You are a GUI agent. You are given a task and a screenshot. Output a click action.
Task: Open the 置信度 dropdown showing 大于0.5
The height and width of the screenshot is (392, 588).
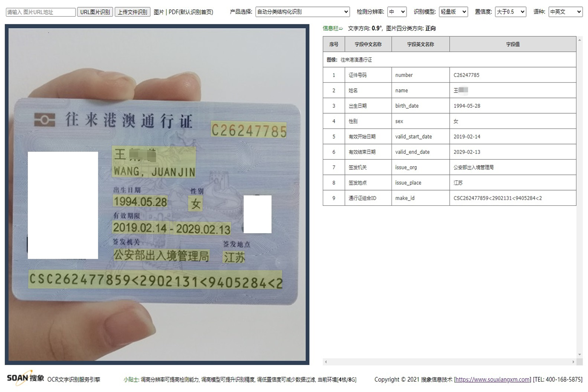(510, 12)
